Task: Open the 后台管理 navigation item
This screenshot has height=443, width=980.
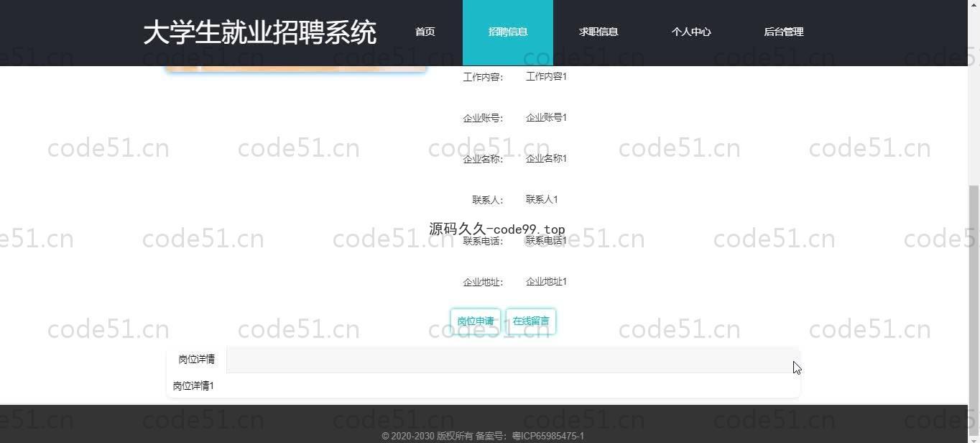Action: point(783,32)
